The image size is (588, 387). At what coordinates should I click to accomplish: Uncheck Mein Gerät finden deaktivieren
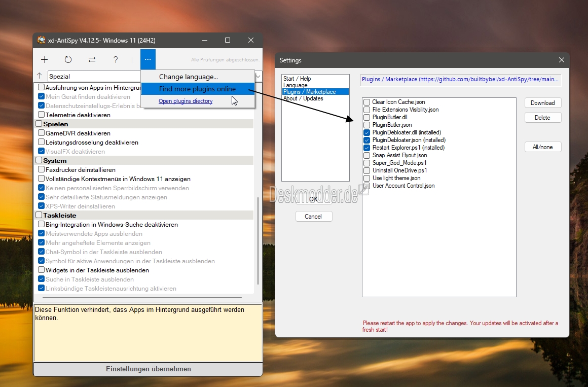41,96
